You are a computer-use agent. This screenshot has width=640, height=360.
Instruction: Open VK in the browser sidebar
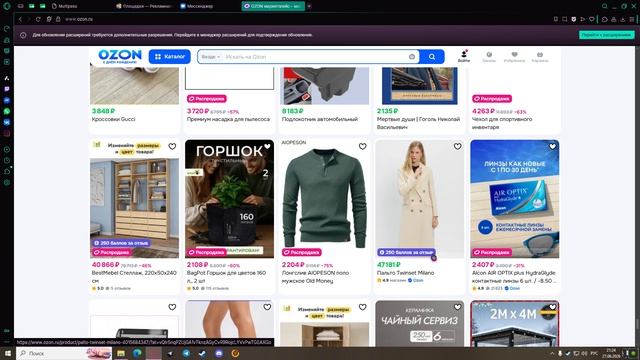click(7, 122)
